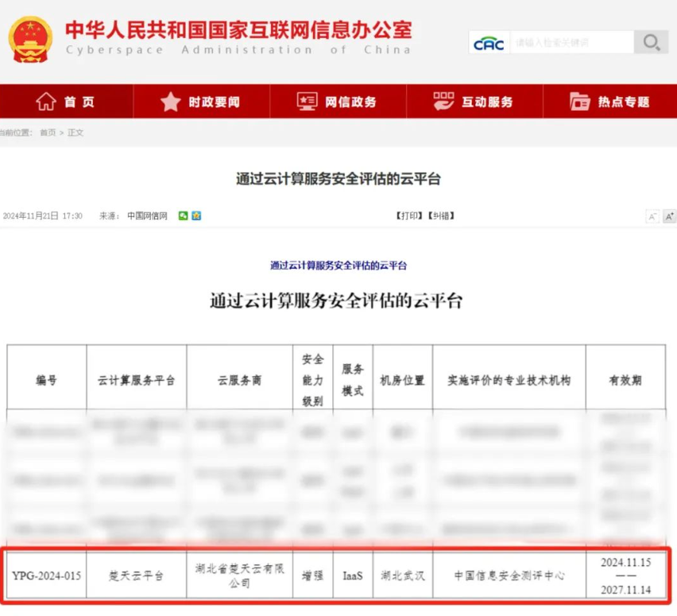Select the 2024.11.15 validity date cell
Image resolution: width=677 pixels, height=616 pixels.
click(x=625, y=575)
